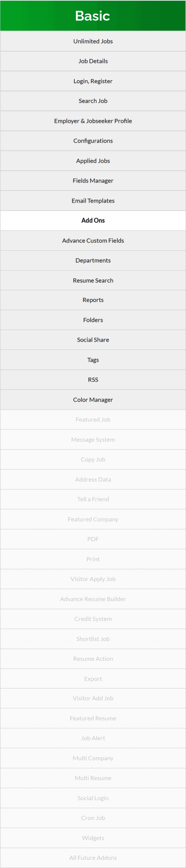Select the Login, Register row
The width and height of the screenshot is (186, 868).
[x=93, y=81]
